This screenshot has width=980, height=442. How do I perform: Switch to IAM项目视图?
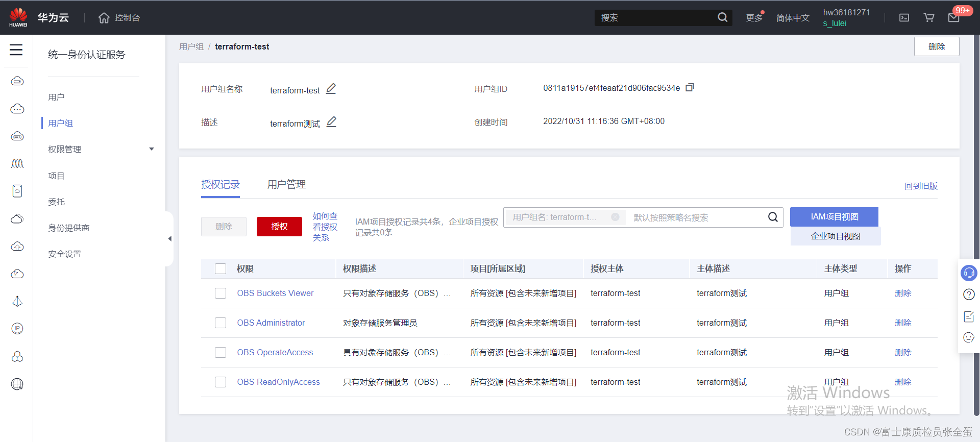tap(834, 217)
